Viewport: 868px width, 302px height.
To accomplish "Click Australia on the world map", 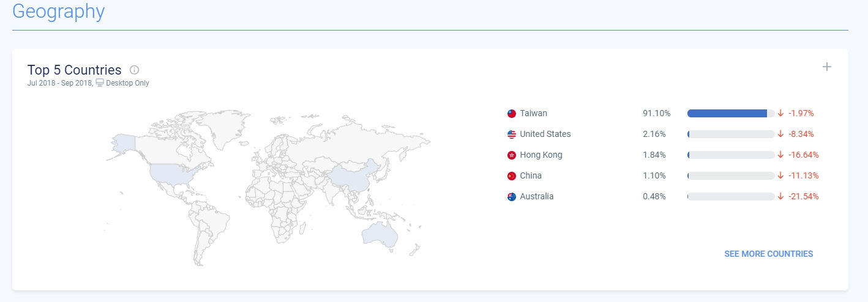I will pyautogui.click(x=380, y=234).
